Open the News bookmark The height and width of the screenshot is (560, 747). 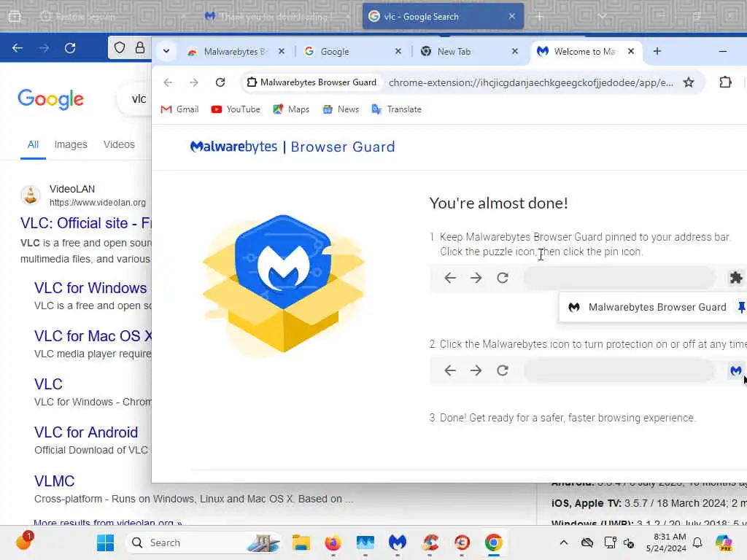pyautogui.click(x=341, y=109)
